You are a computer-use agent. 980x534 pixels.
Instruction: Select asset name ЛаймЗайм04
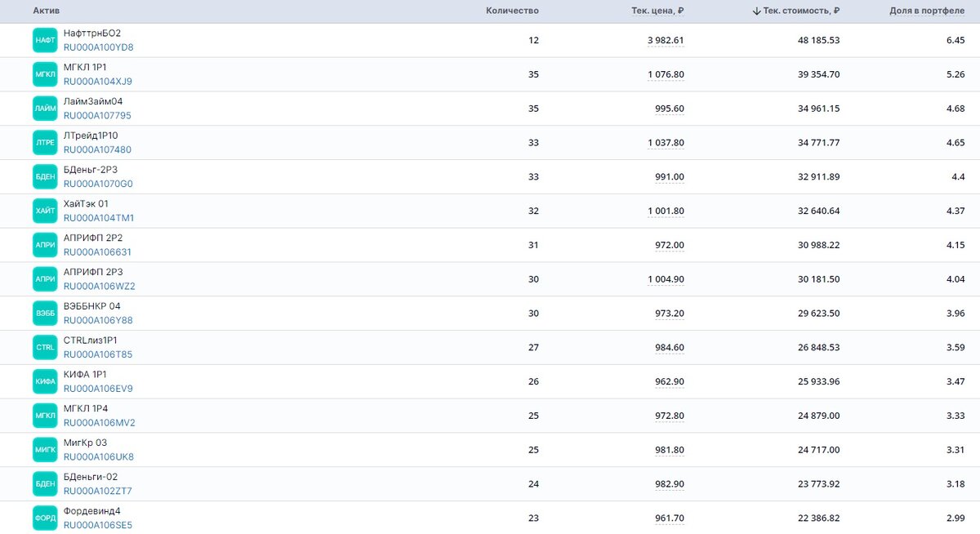pyautogui.click(x=93, y=101)
